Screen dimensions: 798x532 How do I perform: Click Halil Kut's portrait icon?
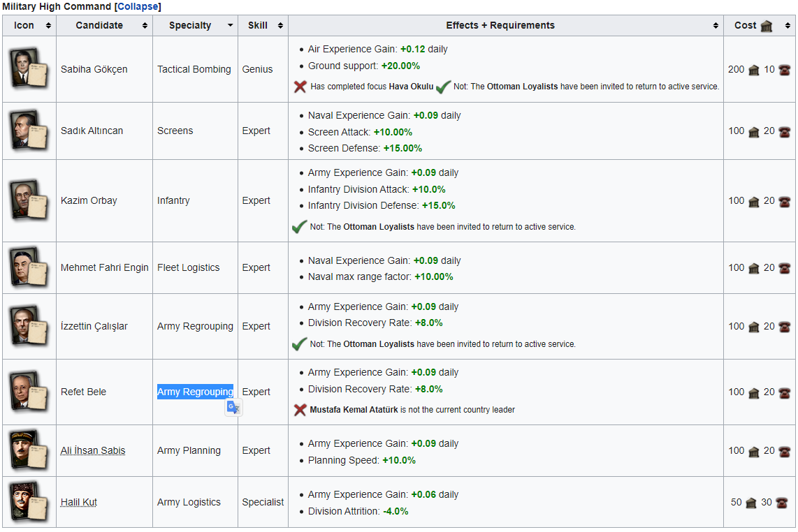pos(29,501)
